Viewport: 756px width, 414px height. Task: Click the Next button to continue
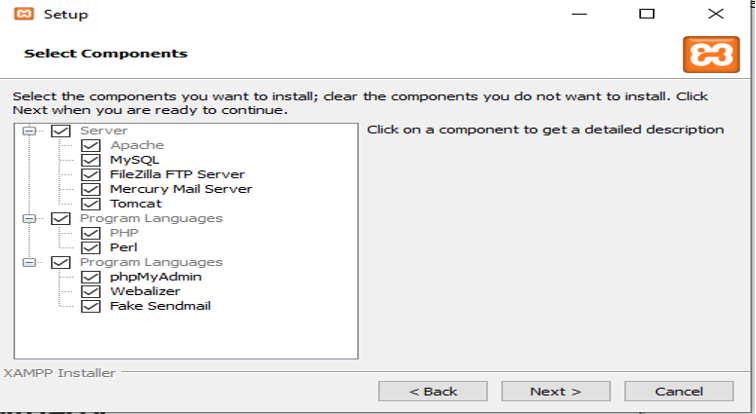(x=555, y=391)
